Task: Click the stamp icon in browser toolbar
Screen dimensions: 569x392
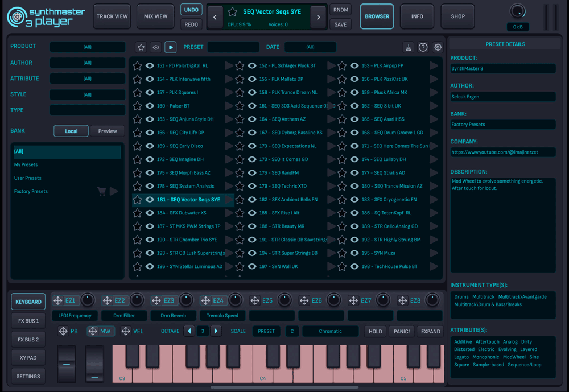Action: (408, 48)
